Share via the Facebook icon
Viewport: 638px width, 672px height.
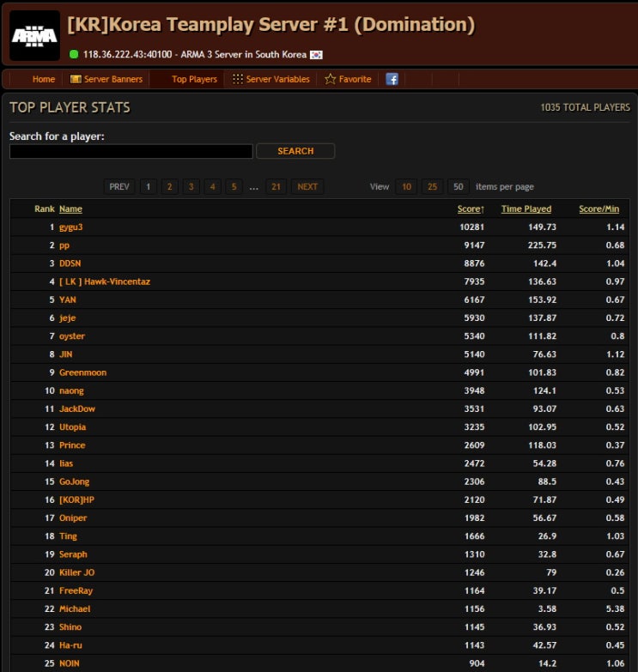[392, 79]
